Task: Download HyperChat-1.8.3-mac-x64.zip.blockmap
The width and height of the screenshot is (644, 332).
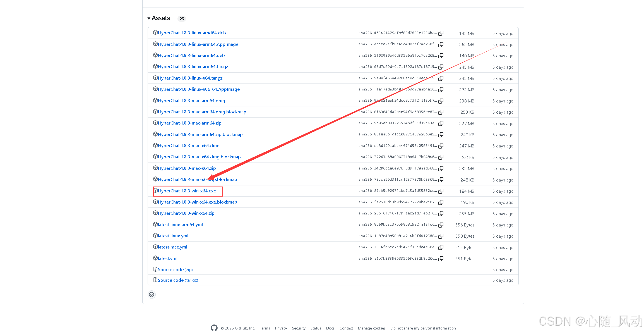Action: (x=197, y=180)
